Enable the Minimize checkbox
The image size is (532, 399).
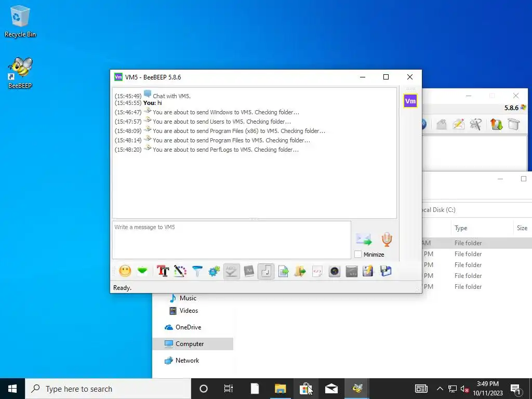[x=358, y=255]
